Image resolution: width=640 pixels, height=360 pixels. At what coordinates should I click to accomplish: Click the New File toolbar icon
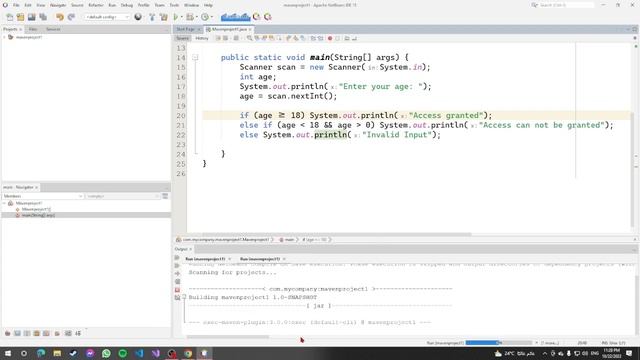9,17
